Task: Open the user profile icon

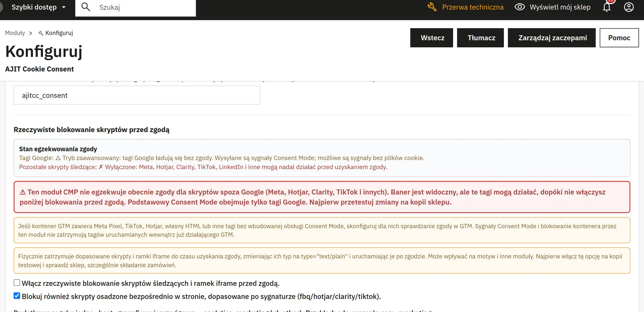Action: tap(629, 7)
